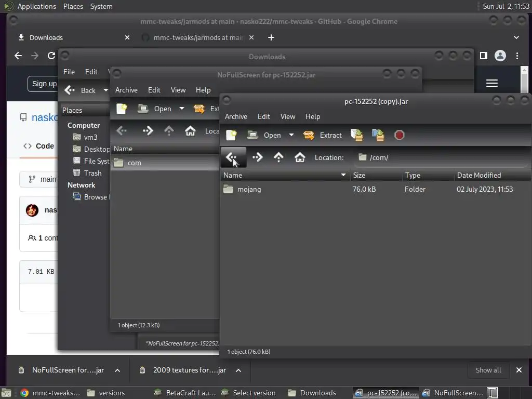Viewport: 532px width, 399px height.
Task: Select com folder in NoFullScreen jar window
Action: [165, 163]
